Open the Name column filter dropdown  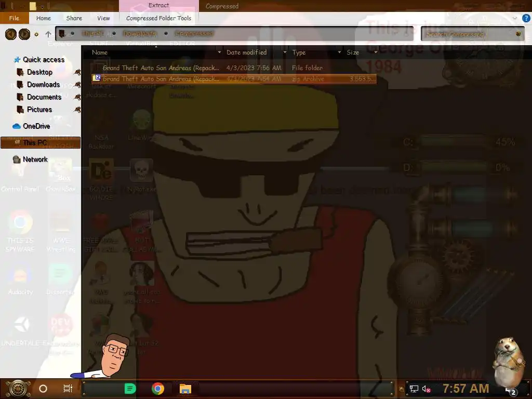(219, 52)
